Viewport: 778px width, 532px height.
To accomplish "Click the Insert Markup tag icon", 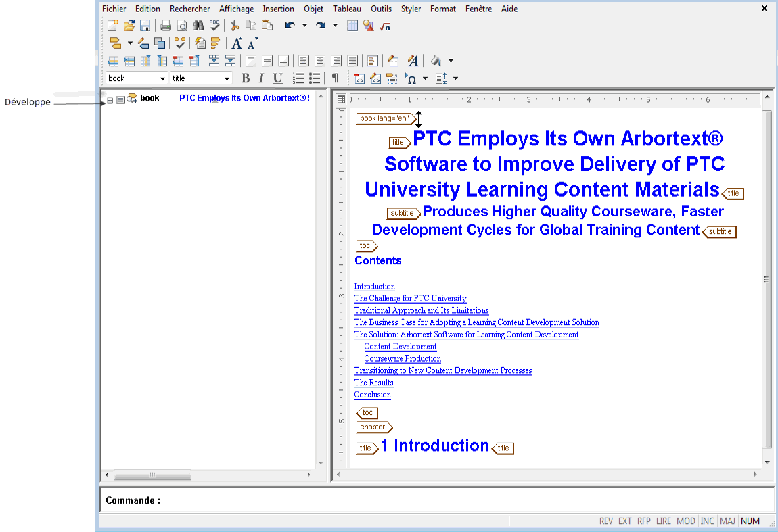I will pos(116,43).
